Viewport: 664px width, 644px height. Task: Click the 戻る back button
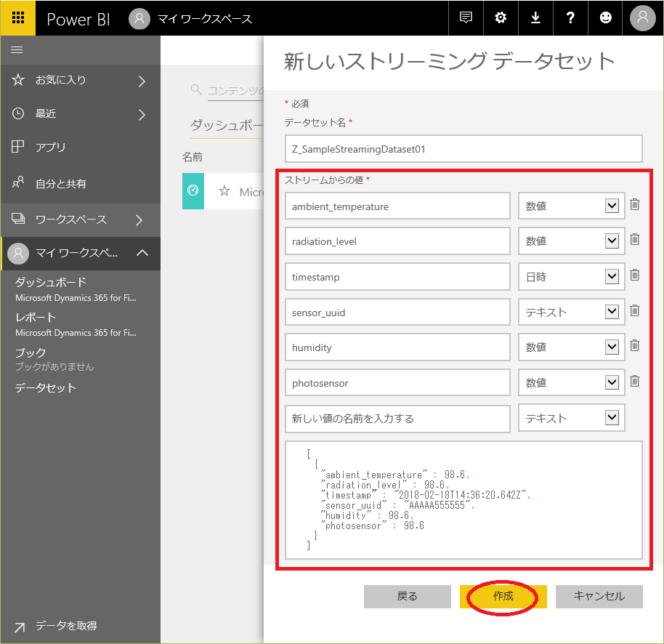(408, 597)
